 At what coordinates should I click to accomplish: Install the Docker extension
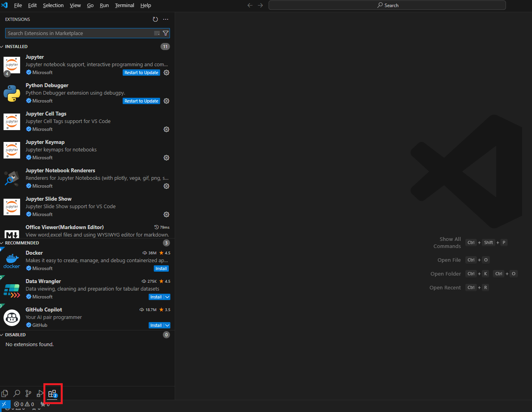161,268
